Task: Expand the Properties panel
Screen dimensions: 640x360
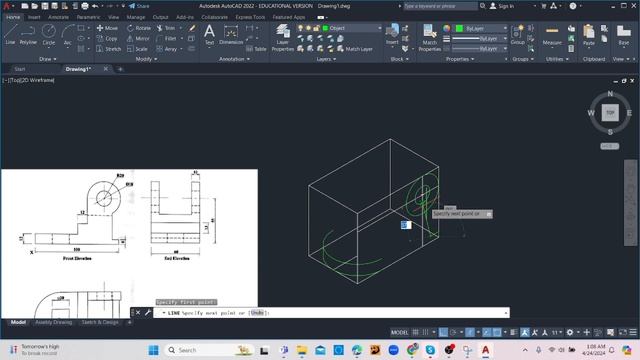Action: (x=460, y=59)
